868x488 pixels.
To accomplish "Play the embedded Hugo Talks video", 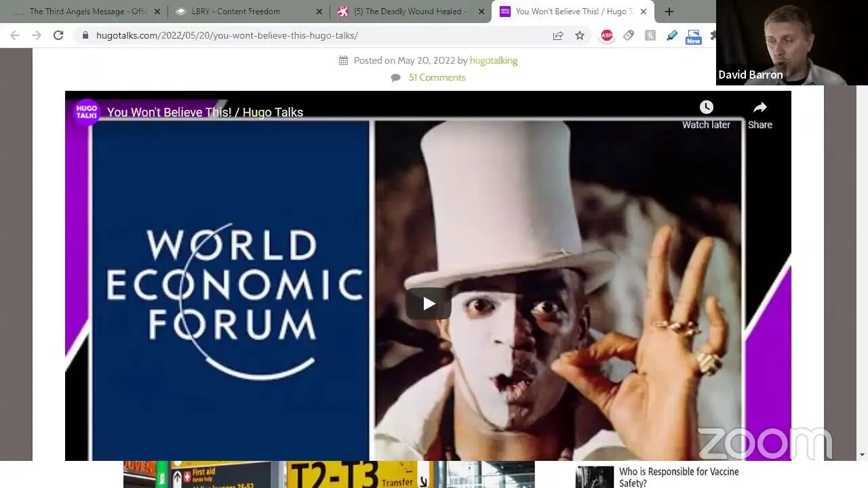I will [x=428, y=304].
